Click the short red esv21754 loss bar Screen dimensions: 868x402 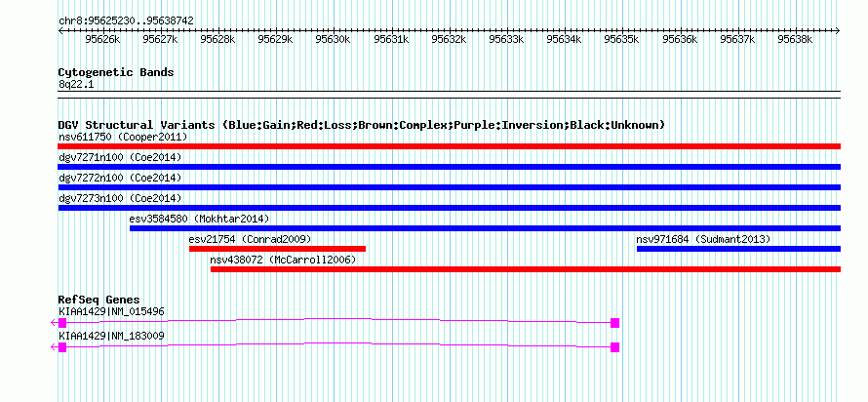point(277,249)
